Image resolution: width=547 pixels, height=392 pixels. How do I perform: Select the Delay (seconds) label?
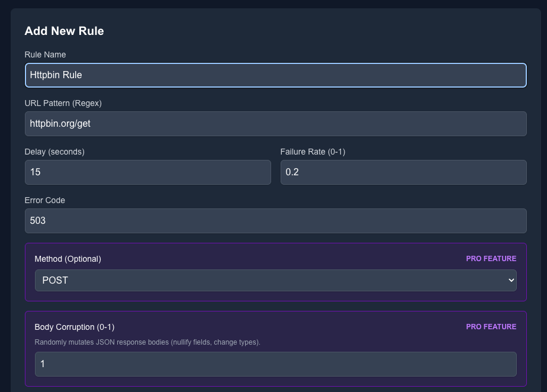(x=54, y=152)
